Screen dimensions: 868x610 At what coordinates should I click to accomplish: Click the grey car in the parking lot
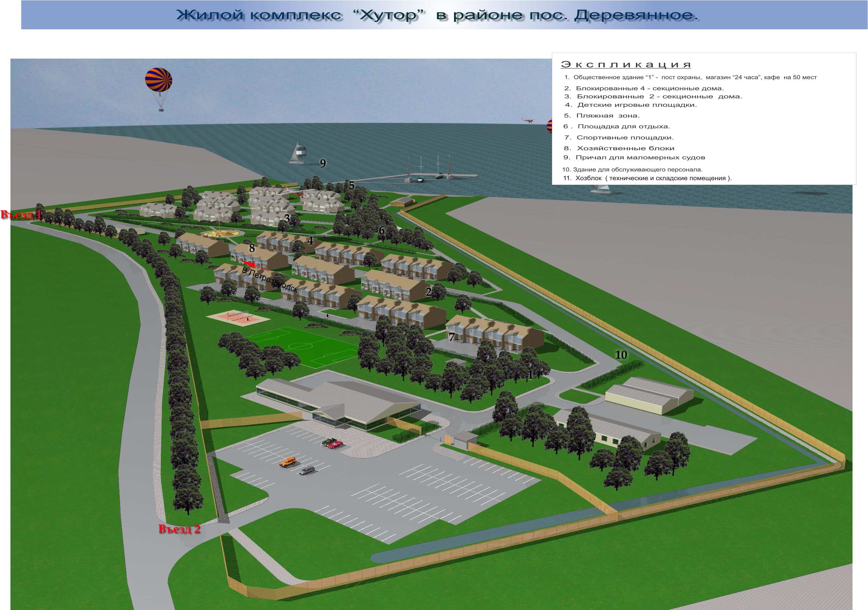[307, 471]
